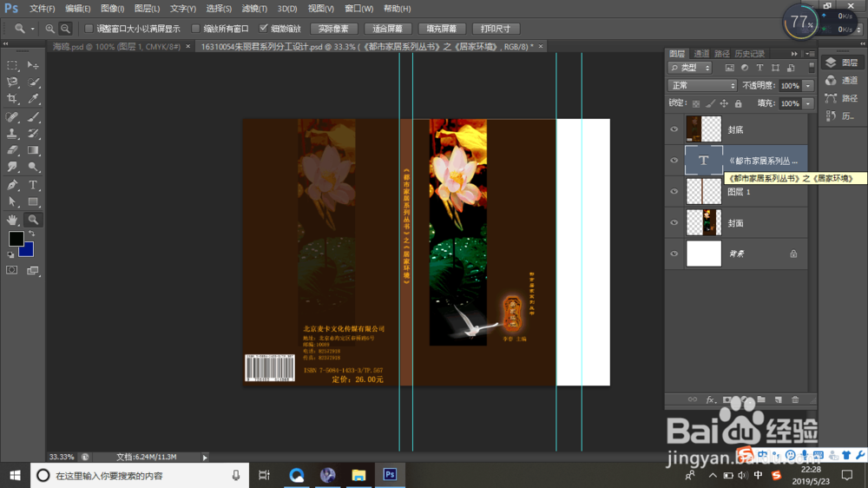Open the 滤镜(T) menu
The height and width of the screenshot is (488, 868).
(254, 9)
